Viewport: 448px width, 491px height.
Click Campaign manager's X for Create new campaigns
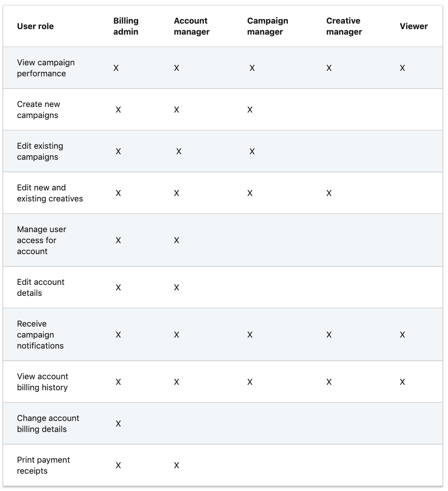tap(250, 110)
